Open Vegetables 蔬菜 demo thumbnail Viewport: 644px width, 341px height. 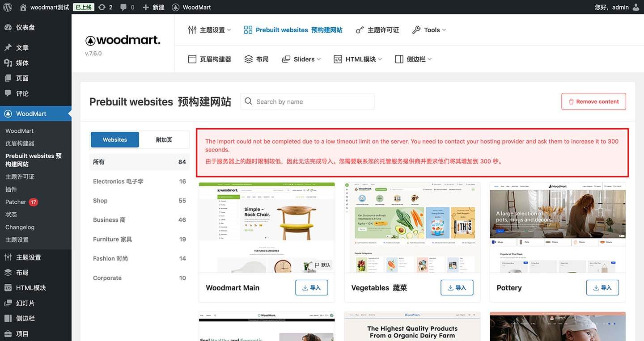412,227
